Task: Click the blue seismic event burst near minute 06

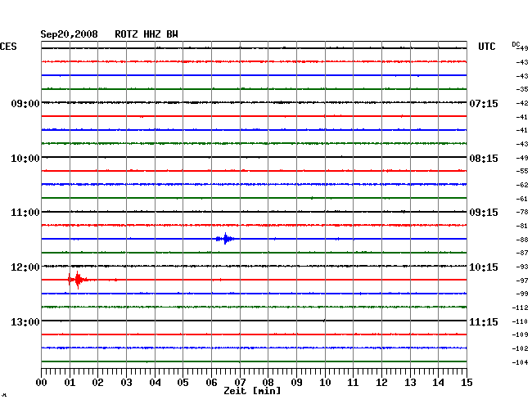Action: point(225,239)
